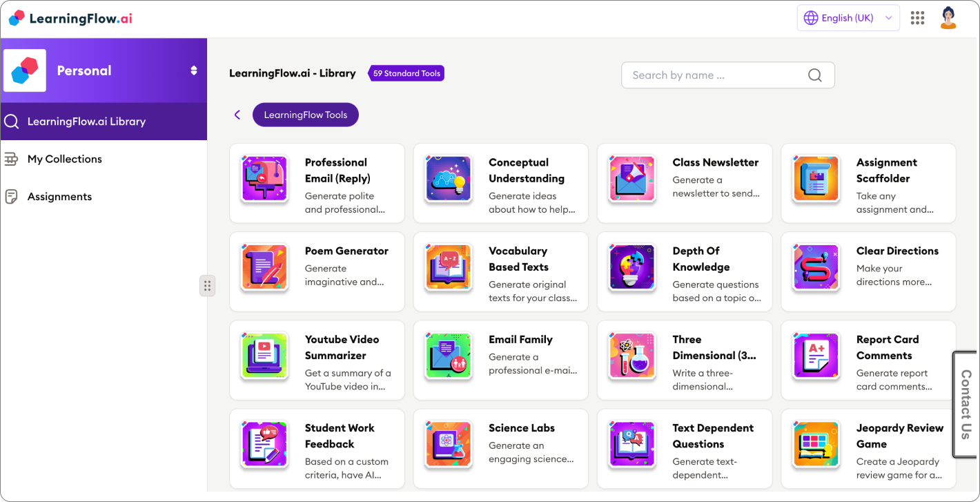980x502 pixels.
Task: Click the My Collections sidebar icon
Action: 11,159
